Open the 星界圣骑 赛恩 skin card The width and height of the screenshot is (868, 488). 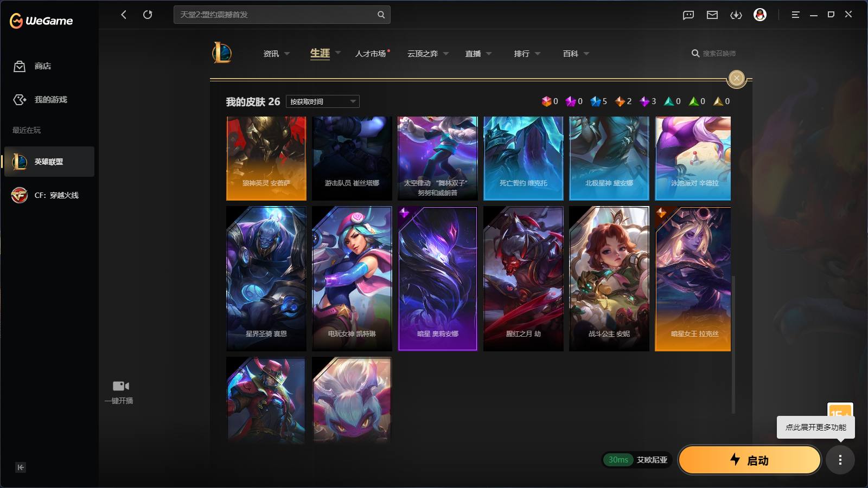(x=266, y=279)
